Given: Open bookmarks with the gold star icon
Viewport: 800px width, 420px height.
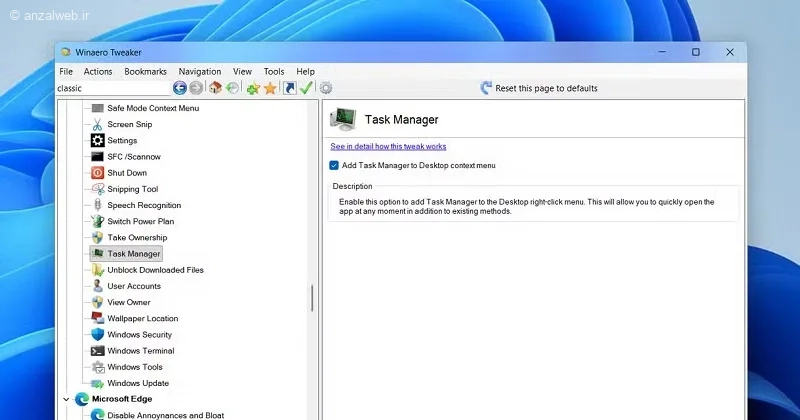Looking at the screenshot, I should 270,88.
